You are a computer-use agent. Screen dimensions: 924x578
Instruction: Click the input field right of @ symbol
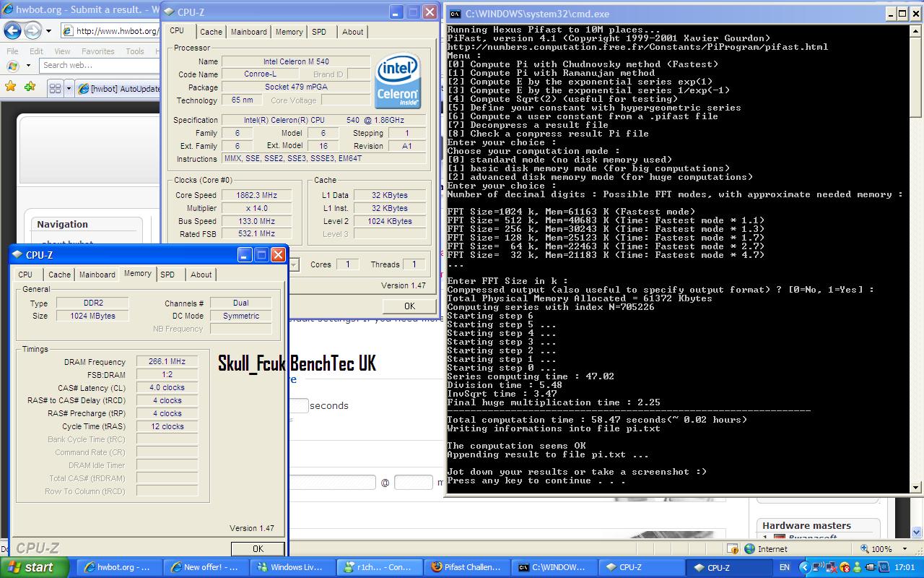coord(414,482)
